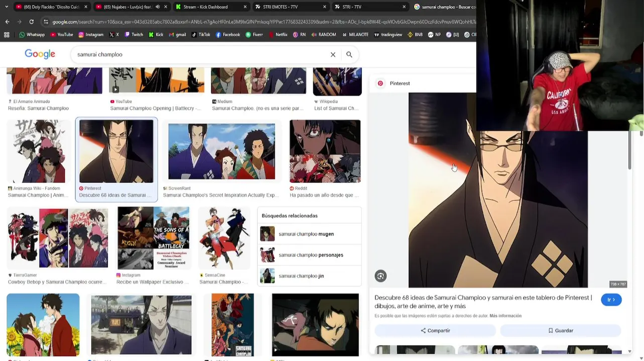Switch to Stream - Kick Dashboard tab

tap(211, 7)
